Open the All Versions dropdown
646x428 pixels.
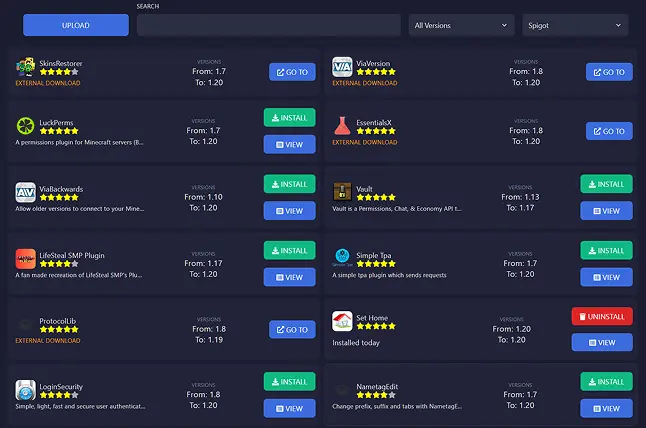click(461, 25)
